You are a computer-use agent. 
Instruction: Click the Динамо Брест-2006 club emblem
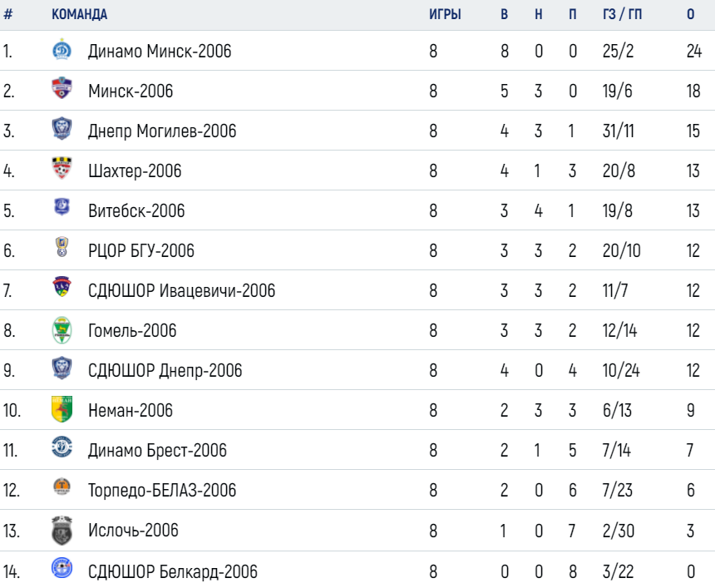[62, 447]
